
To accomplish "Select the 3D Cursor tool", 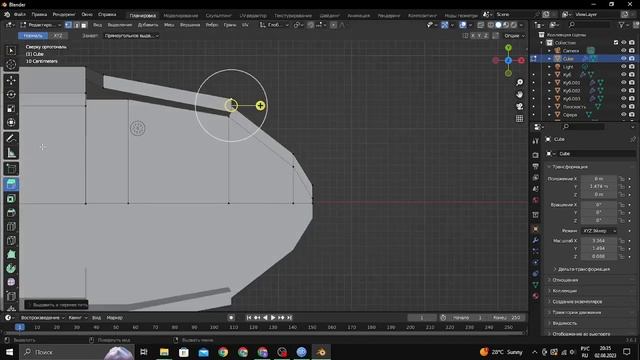I will coord(11,64).
